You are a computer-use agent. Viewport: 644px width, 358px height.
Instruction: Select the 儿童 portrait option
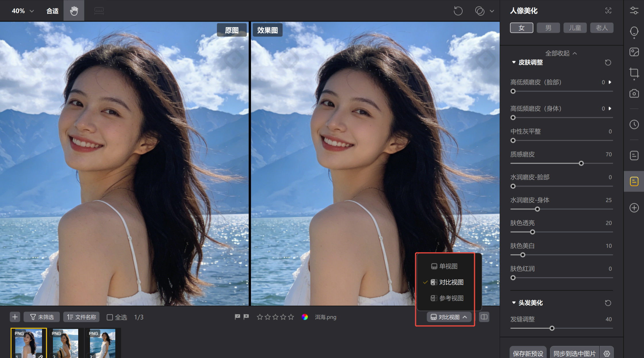pyautogui.click(x=575, y=28)
